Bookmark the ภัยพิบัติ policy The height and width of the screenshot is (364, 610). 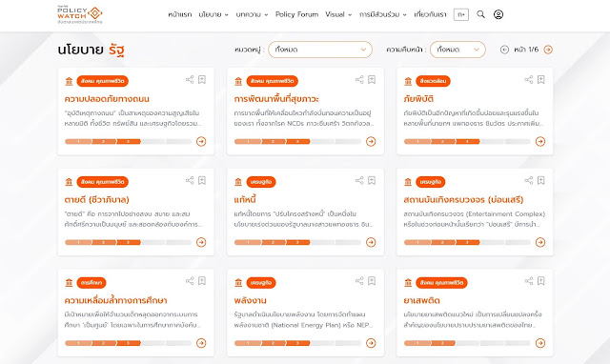point(541,80)
